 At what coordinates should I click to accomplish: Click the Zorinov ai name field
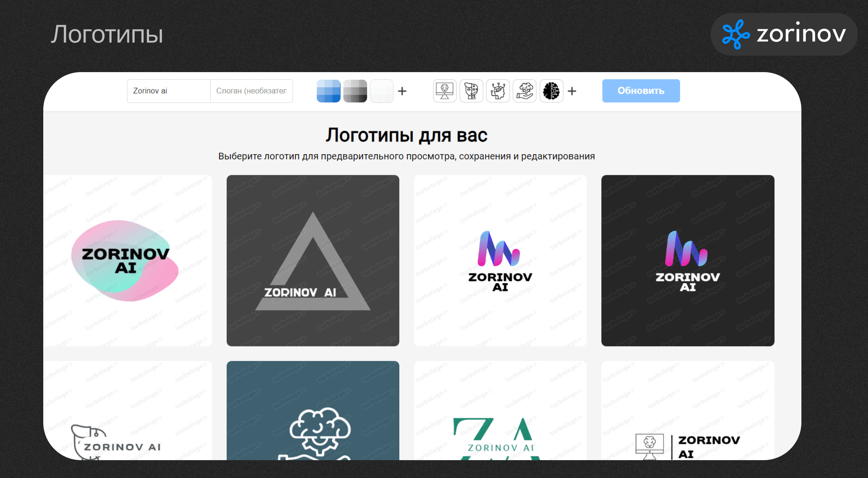(169, 91)
